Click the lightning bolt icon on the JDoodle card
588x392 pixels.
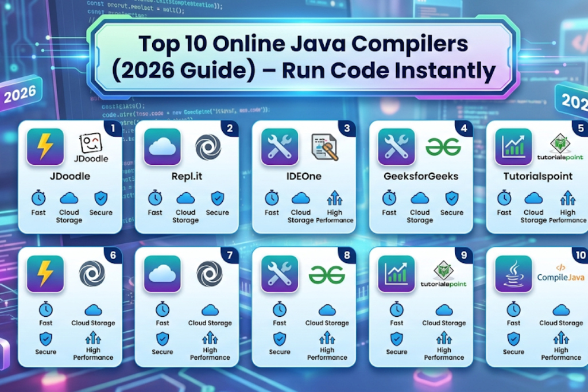pos(45,146)
